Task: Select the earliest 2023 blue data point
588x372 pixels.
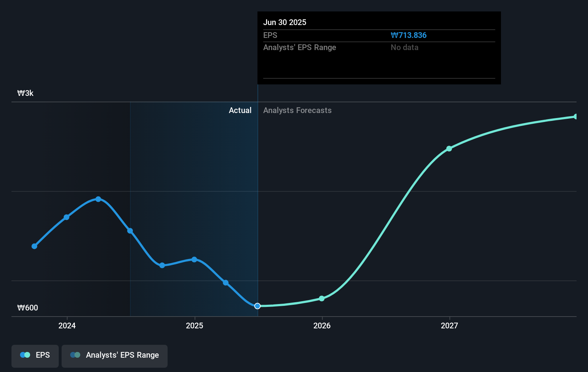Action: coord(34,246)
